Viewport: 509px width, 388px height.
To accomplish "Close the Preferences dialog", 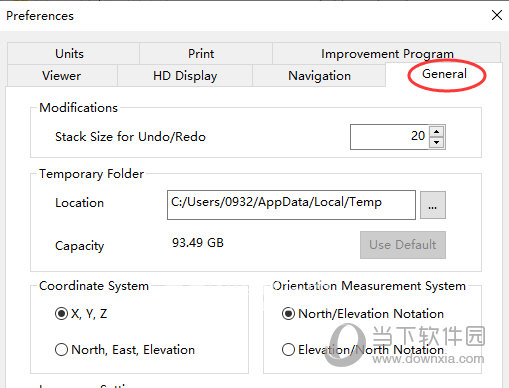I will pyautogui.click(x=497, y=15).
